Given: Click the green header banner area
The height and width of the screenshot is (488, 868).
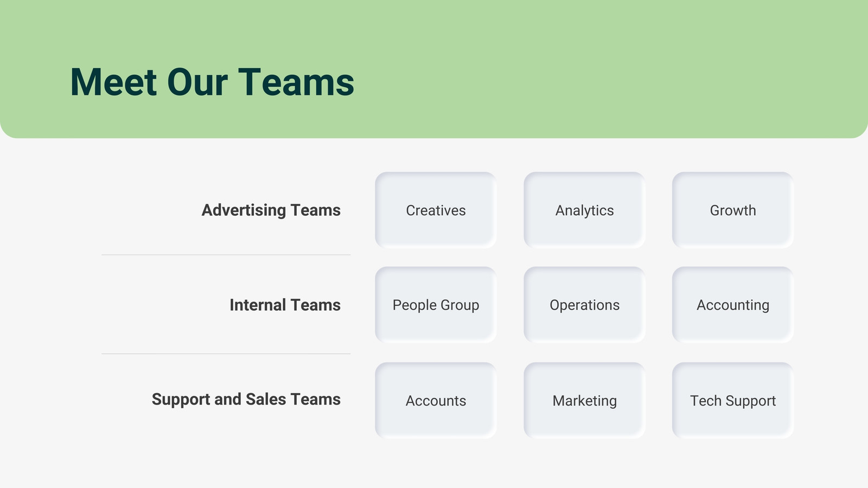Looking at the screenshot, I should [x=434, y=69].
